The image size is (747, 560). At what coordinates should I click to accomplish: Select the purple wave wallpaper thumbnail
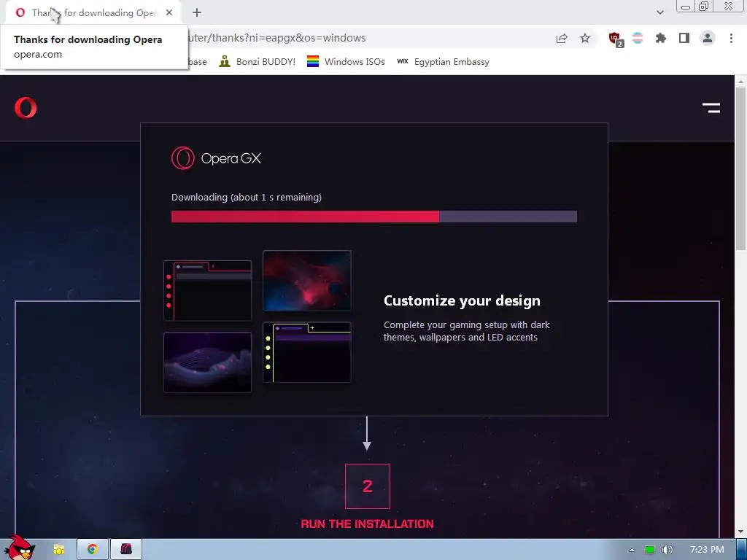coord(208,362)
